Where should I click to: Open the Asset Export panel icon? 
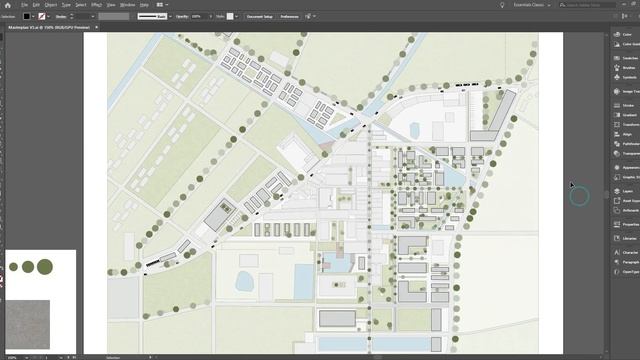(x=617, y=201)
